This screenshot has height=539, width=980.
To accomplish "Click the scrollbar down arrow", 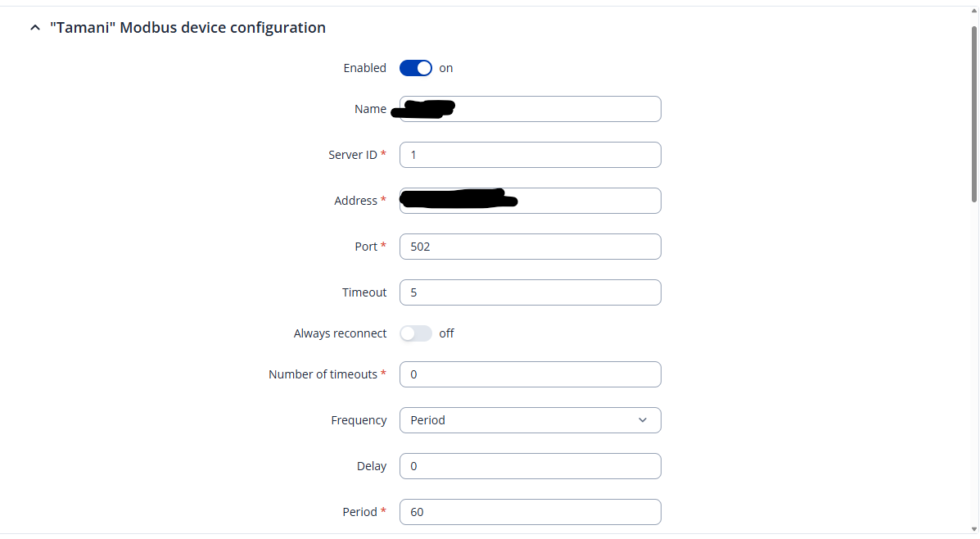I will tap(974, 528).
